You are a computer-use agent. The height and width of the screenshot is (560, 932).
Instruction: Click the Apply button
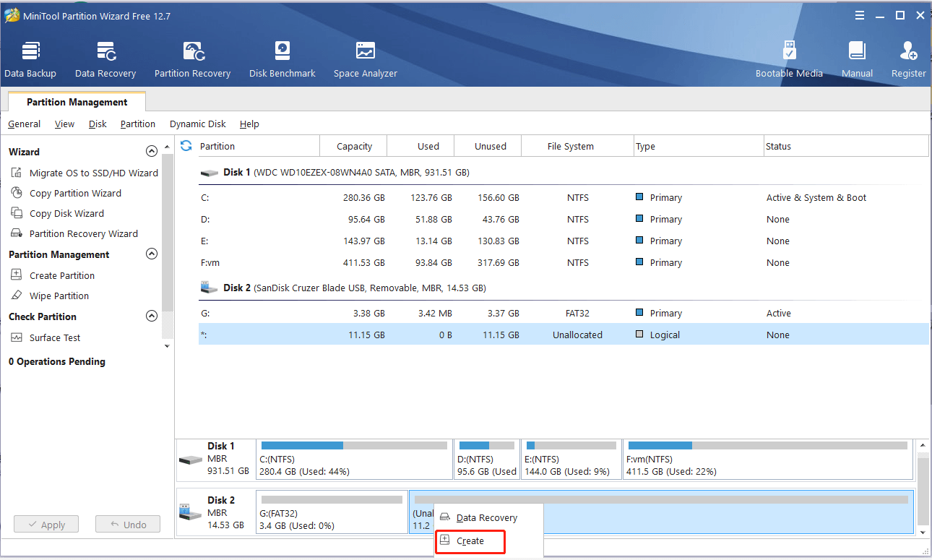coord(46,525)
